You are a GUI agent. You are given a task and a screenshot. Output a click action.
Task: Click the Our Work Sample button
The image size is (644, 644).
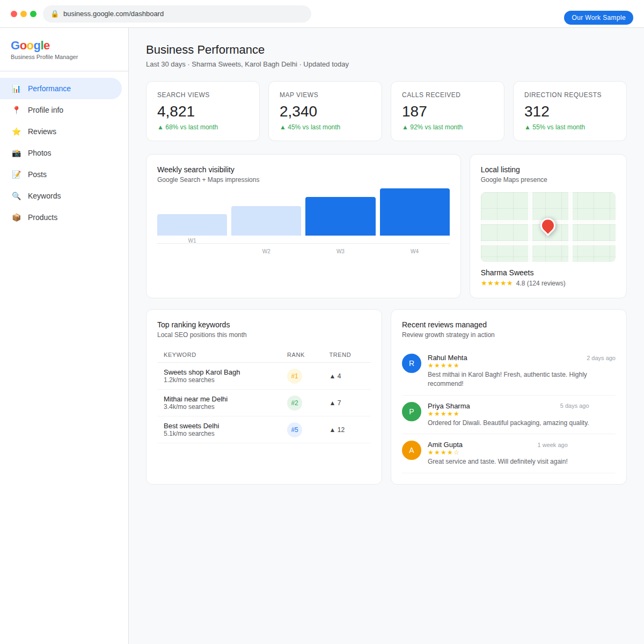[x=598, y=18]
